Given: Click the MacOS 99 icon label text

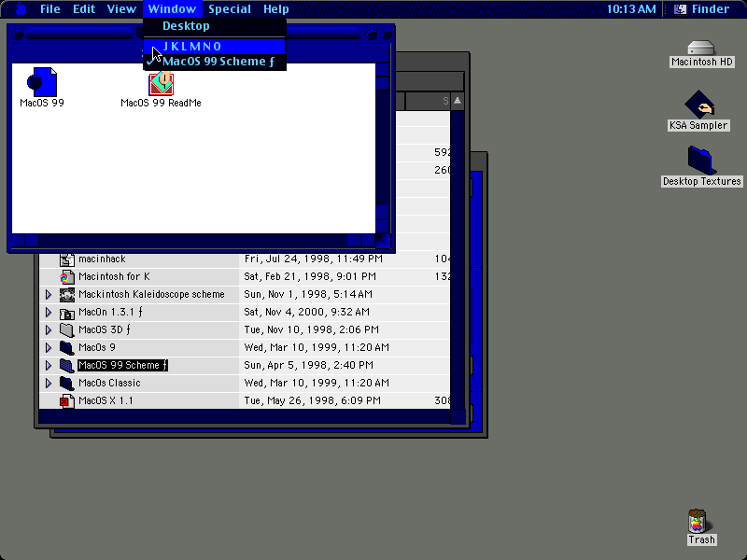Looking at the screenshot, I should click(x=42, y=103).
